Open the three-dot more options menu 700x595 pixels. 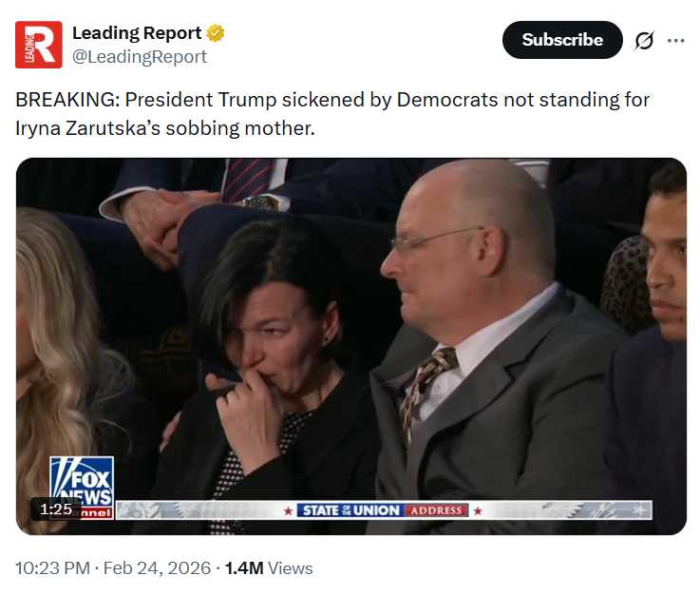coord(675,40)
